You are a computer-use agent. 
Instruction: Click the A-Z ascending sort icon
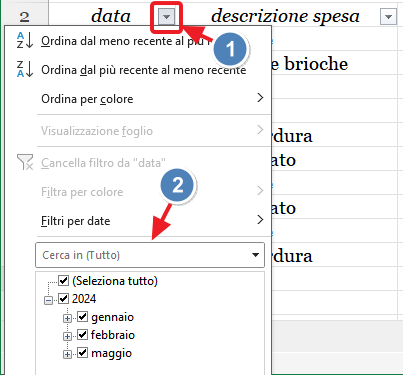pyautogui.click(x=25, y=40)
